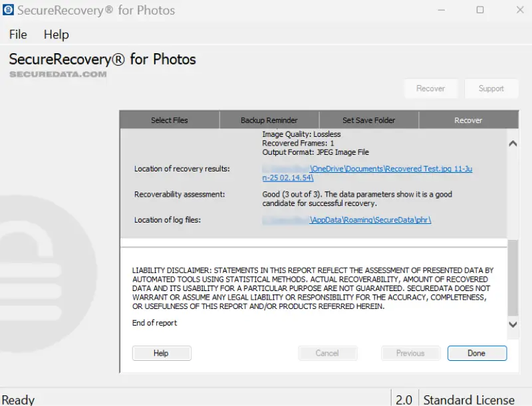Click the 'Image Quality: Lossless' line
This screenshot has height=406, width=532.
301,134
